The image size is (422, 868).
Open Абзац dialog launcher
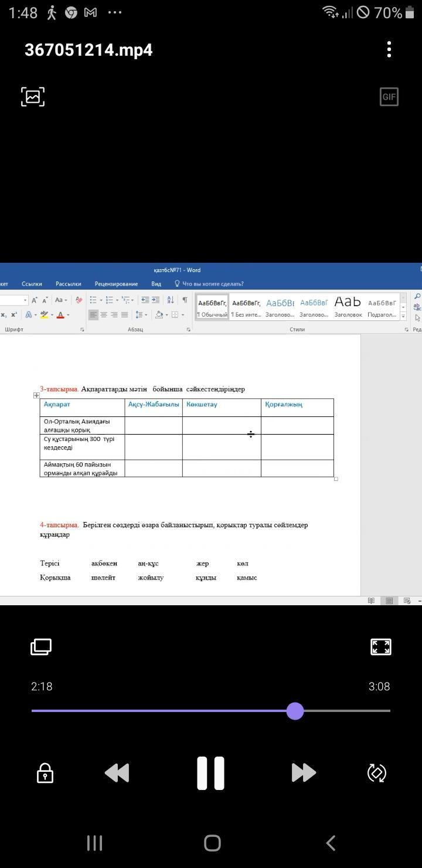tap(188, 330)
